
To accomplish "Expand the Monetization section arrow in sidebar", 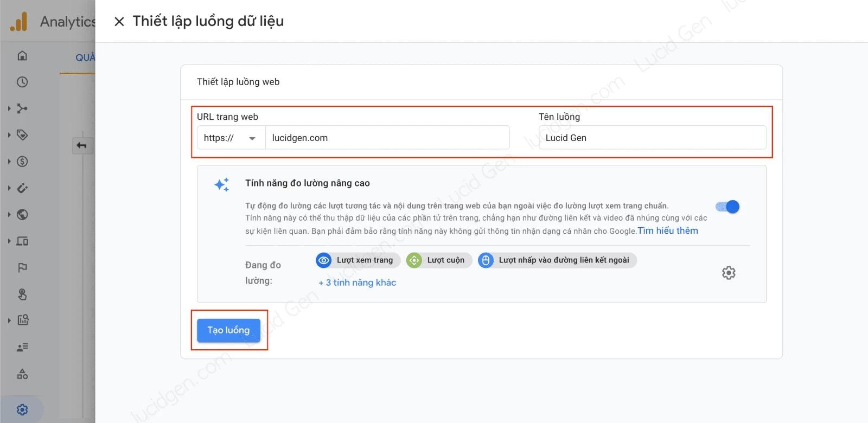I will point(9,162).
